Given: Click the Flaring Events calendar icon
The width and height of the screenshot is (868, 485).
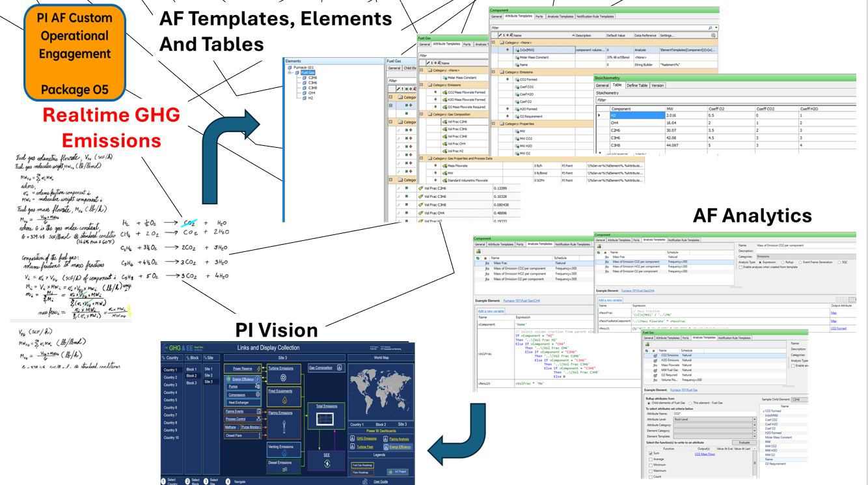Looking at the screenshot, I should pos(259,411).
